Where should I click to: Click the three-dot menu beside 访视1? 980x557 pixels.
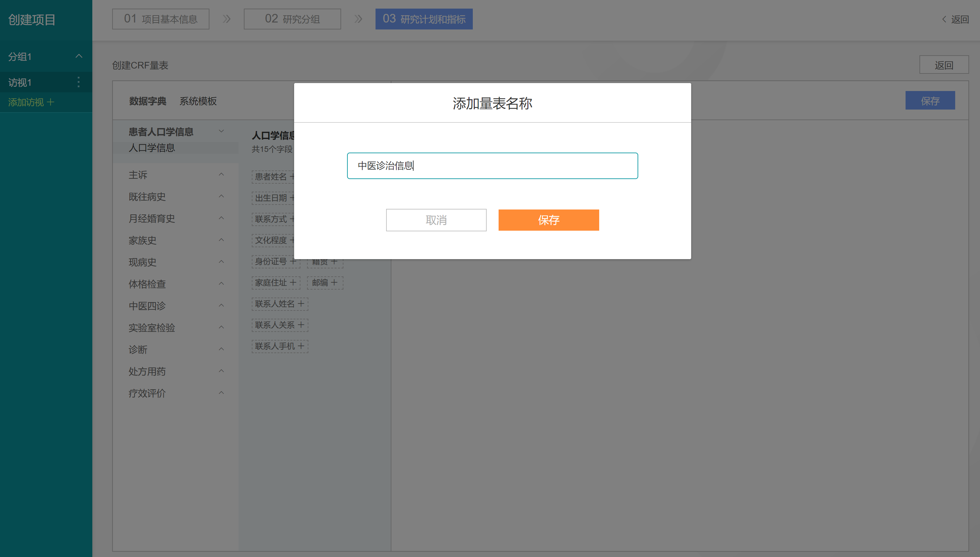(78, 82)
